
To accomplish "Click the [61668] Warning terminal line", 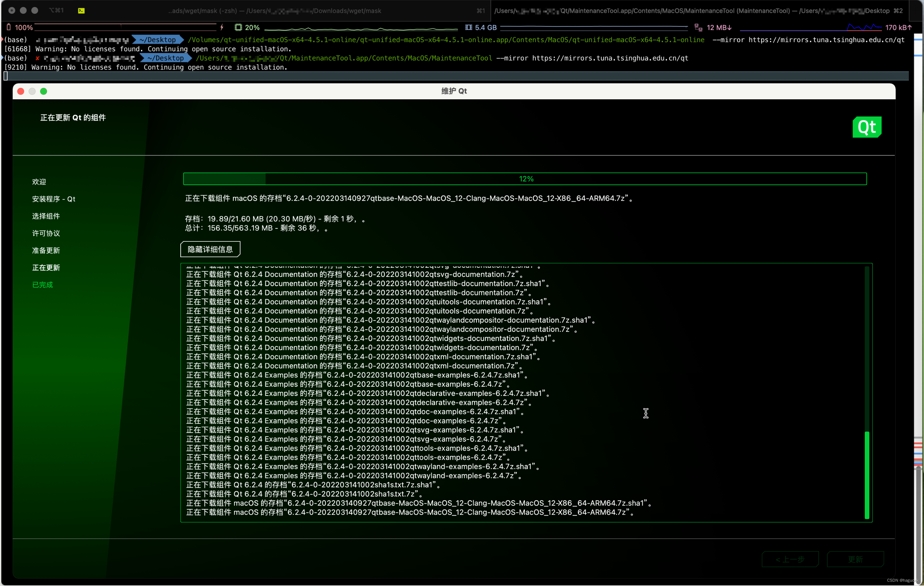I will [x=147, y=49].
